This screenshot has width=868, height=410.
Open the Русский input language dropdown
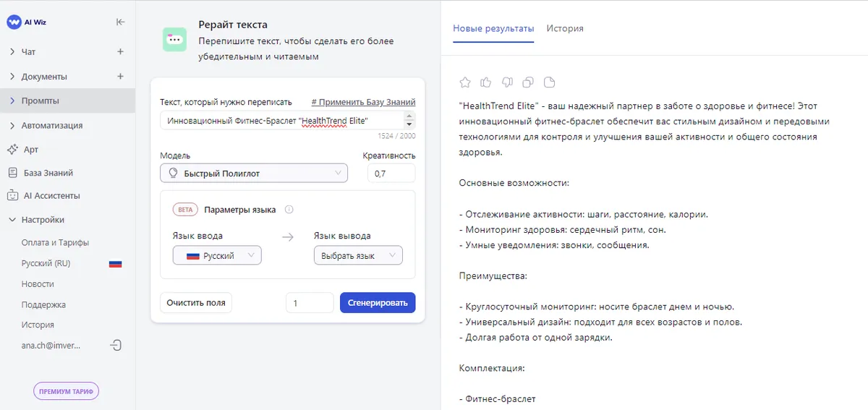217,255
